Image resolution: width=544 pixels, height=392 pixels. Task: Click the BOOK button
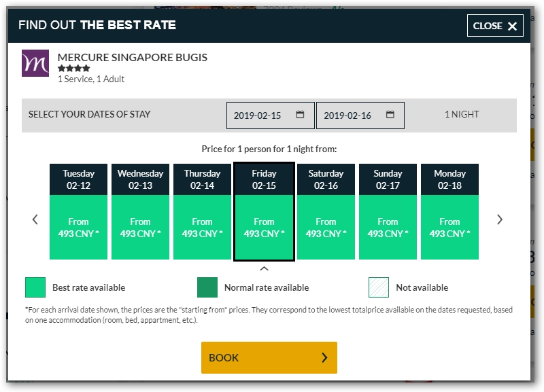(269, 357)
